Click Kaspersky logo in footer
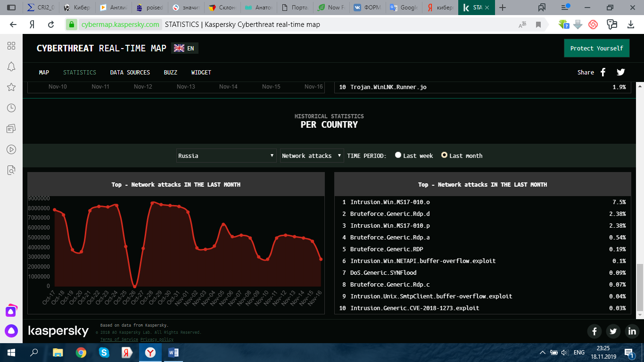Image resolution: width=644 pixels, height=362 pixels. (58, 331)
